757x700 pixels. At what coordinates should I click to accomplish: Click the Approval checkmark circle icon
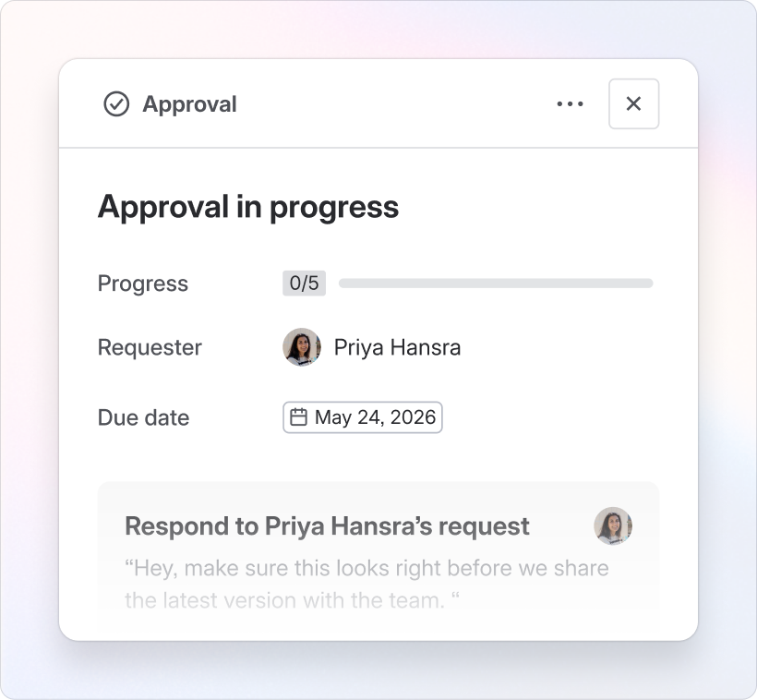[116, 103]
